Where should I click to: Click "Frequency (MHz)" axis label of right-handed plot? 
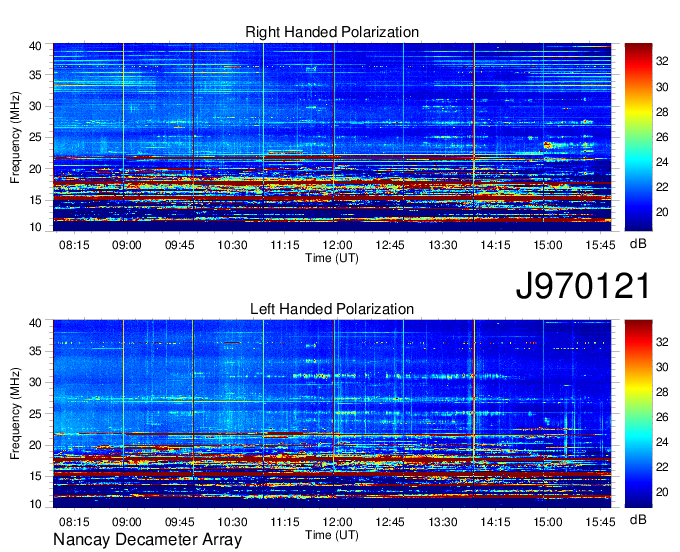[x=15, y=137]
